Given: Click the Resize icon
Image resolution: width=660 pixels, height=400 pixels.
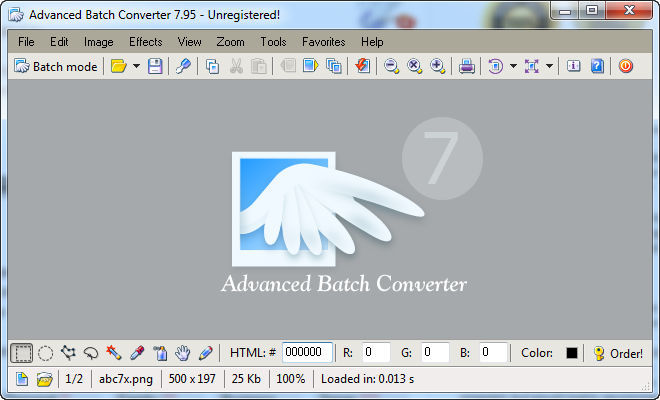Looking at the screenshot, I should click(532, 66).
